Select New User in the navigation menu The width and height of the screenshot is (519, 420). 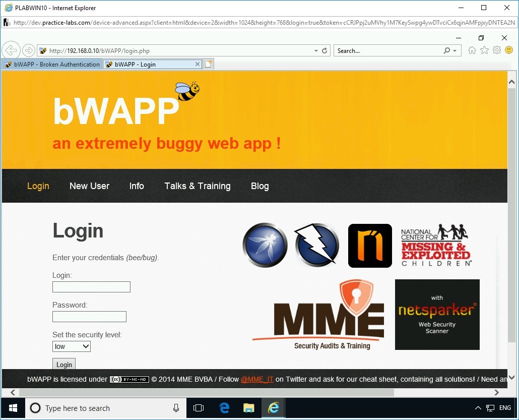click(89, 186)
